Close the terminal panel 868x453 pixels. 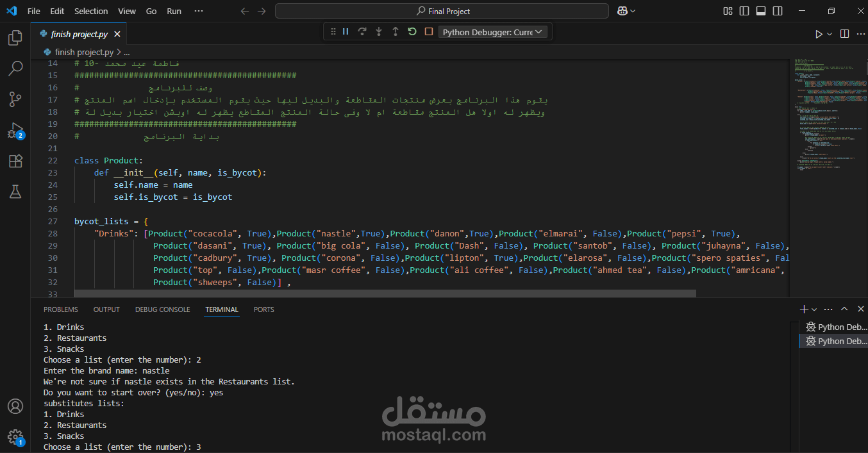(860, 309)
